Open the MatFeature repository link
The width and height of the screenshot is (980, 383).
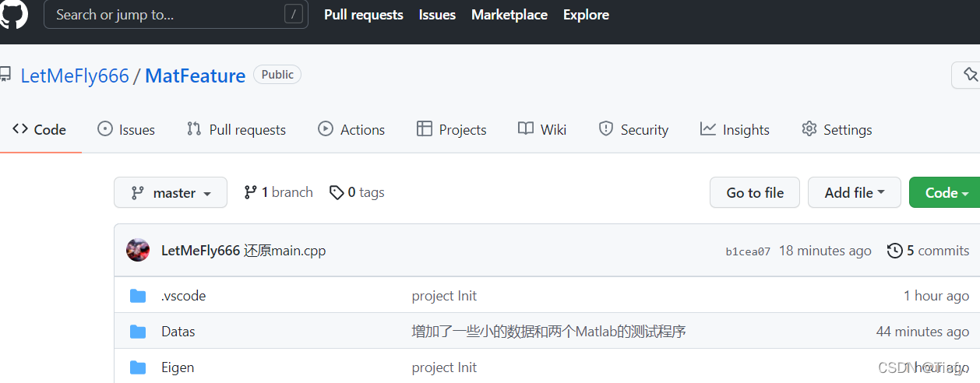pos(196,76)
